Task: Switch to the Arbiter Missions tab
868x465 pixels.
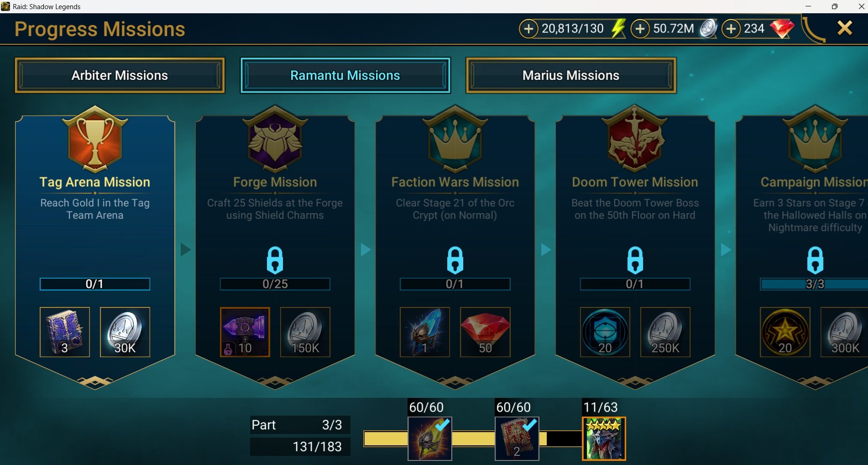Action: 120,75
